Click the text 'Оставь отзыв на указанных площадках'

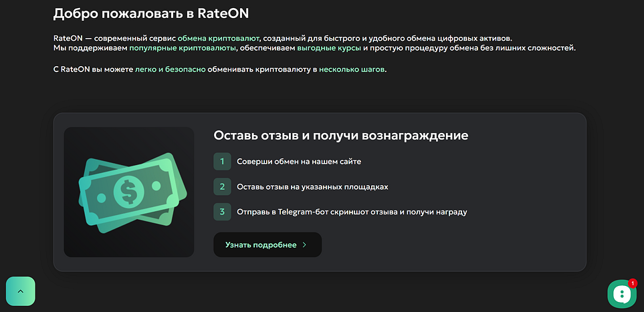(x=312, y=187)
